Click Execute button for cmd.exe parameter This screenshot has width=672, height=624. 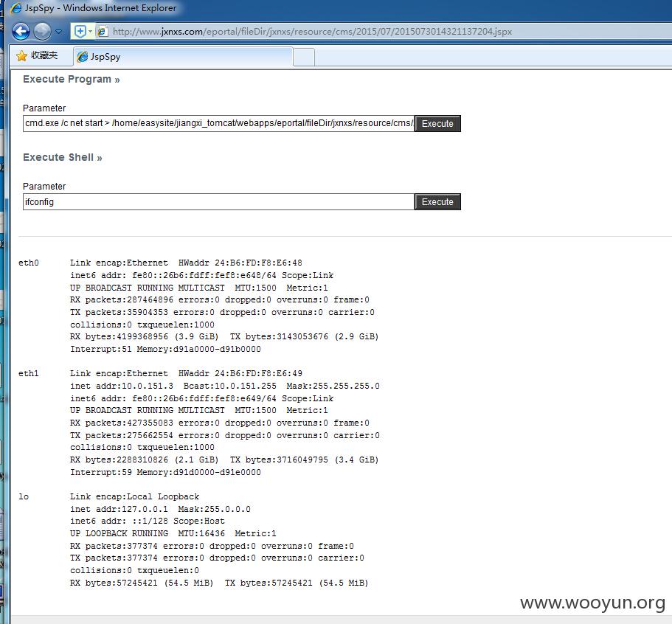(437, 123)
